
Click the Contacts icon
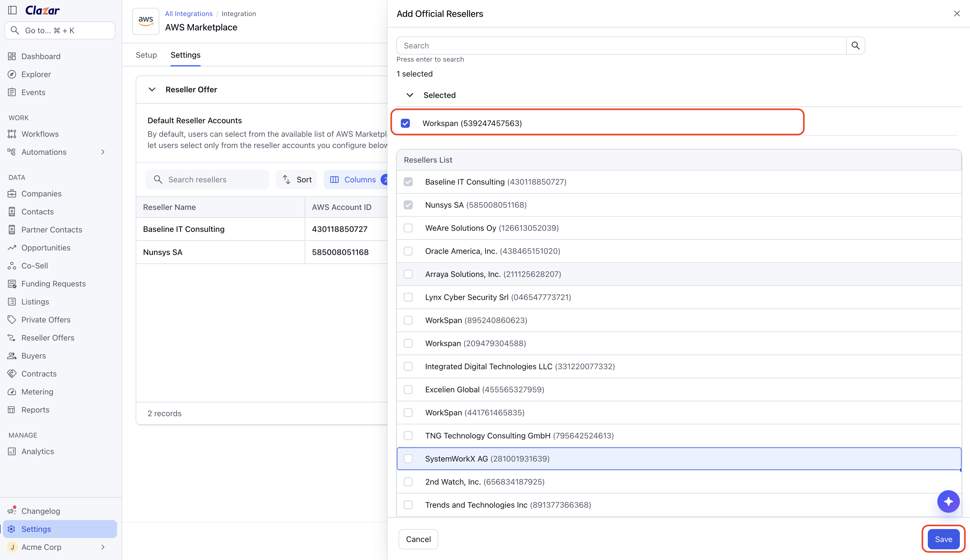pos(12,212)
